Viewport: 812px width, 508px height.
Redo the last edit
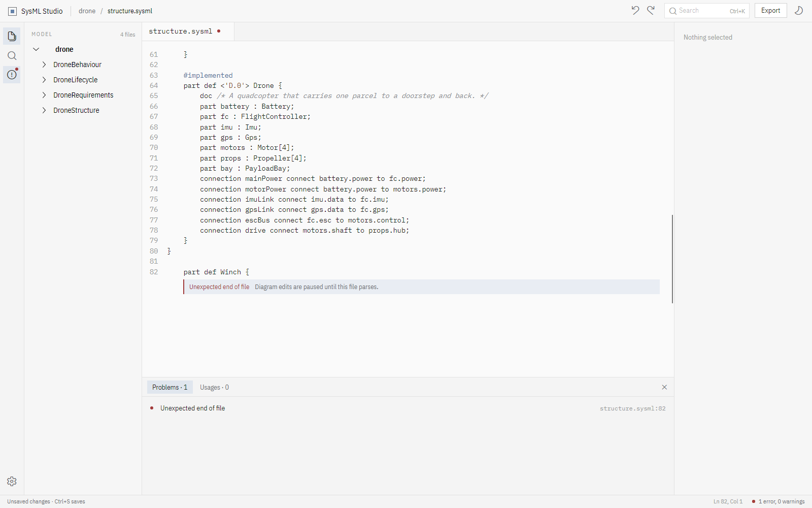(651, 10)
